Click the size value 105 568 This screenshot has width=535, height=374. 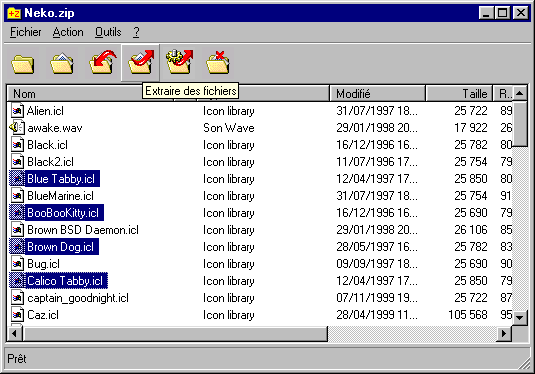click(468, 315)
